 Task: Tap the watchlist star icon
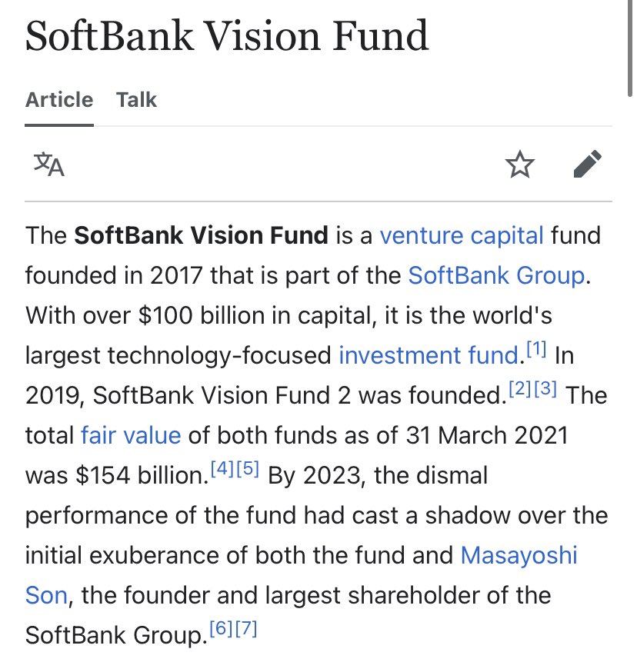pos(519,164)
